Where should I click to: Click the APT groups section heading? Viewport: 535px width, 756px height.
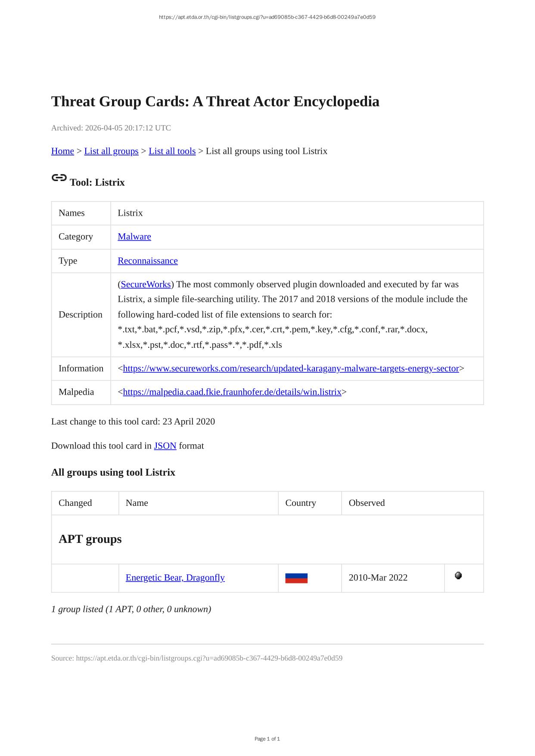90,539
